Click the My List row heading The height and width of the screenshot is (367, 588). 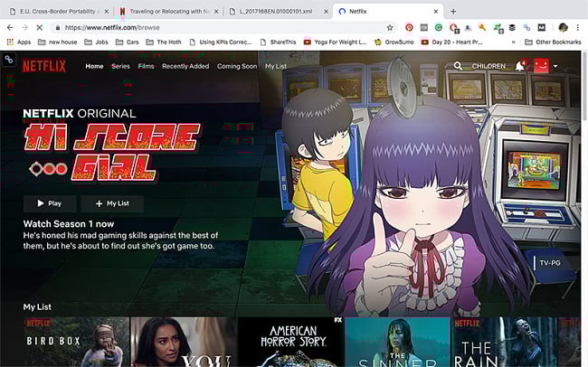pos(37,306)
